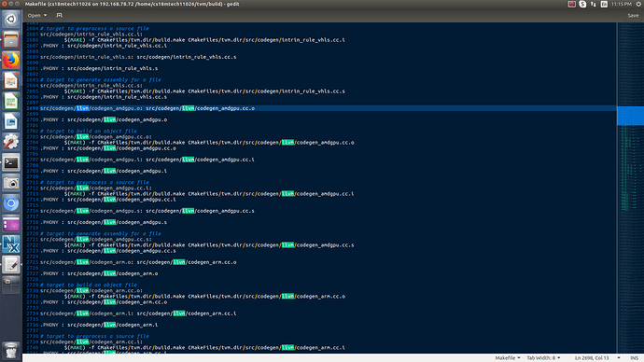
Task: Click the $(MAKE) command on line 2731
Action: [x=204, y=297]
